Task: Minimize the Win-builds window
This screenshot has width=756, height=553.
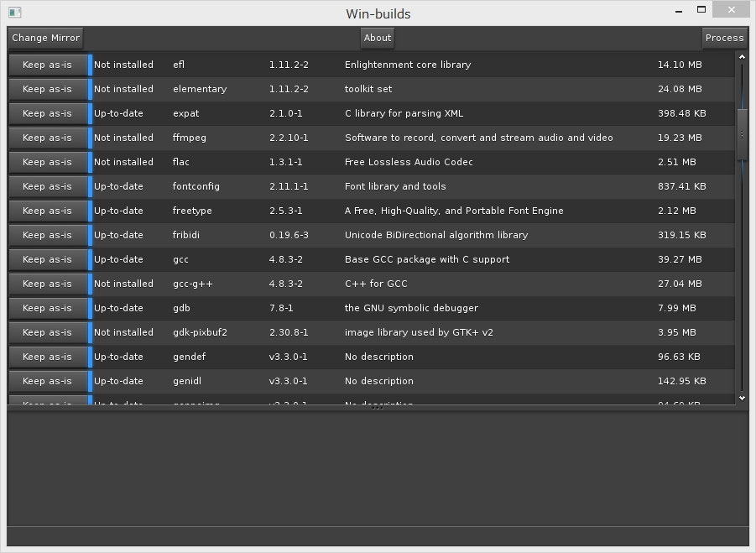Action: [678, 11]
